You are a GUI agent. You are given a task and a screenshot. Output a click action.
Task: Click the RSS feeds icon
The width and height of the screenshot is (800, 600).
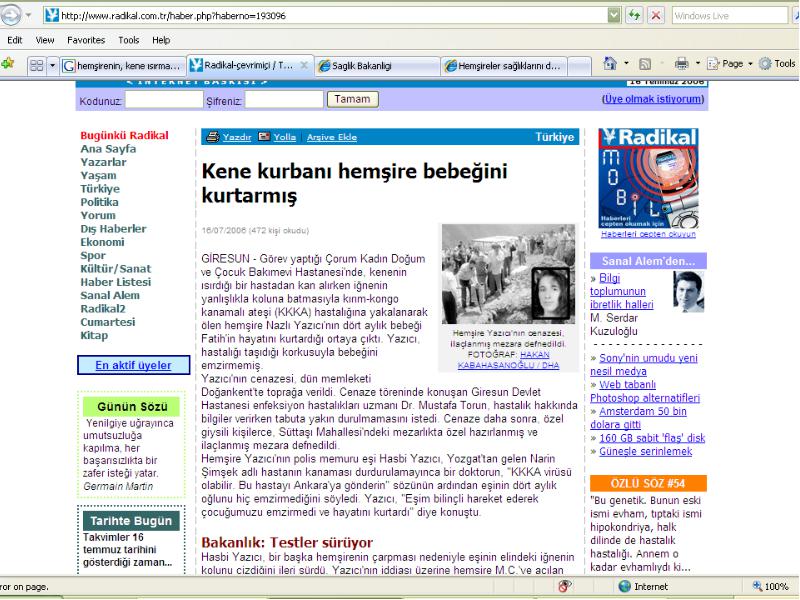(645, 64)
